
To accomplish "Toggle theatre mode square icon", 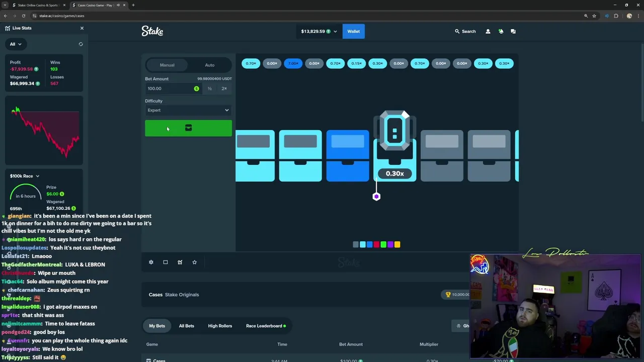I will (x=166, y=262).
